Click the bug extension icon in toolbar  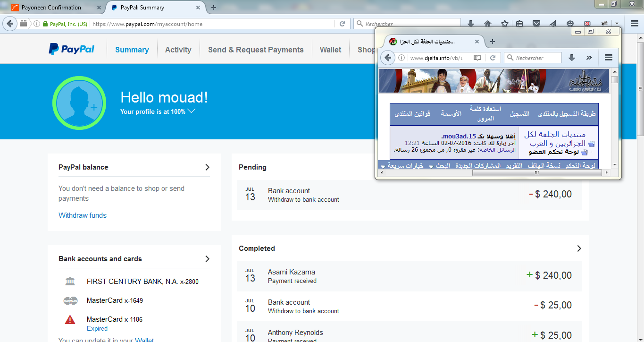pos(604,24)
